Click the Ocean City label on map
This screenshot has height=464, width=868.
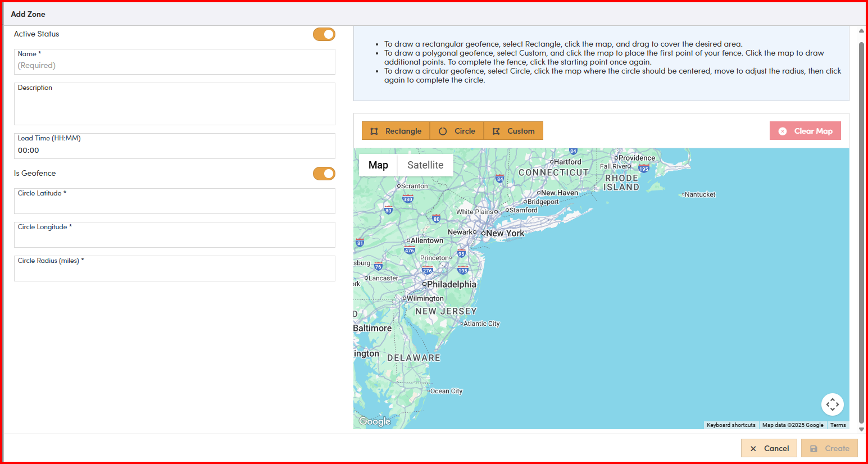446,391
